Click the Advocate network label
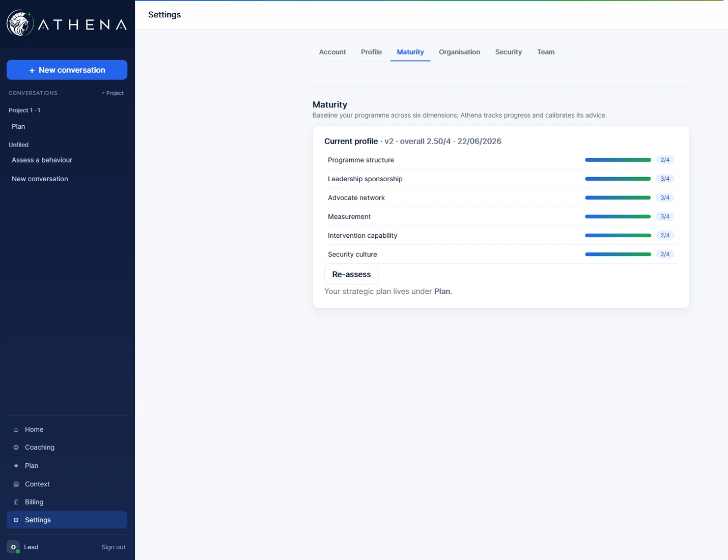Image resolution: width=728 pixels, height=560 pixels. (356, 198)
